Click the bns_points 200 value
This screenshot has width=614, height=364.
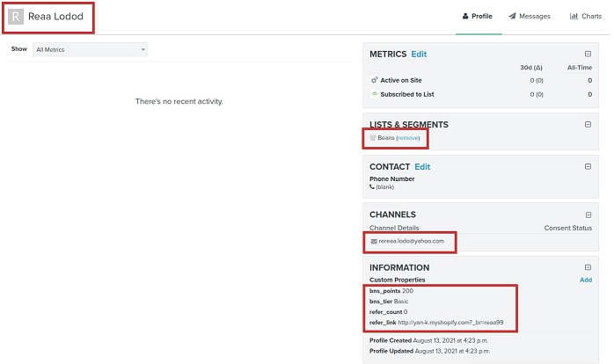tap(407, 291)
